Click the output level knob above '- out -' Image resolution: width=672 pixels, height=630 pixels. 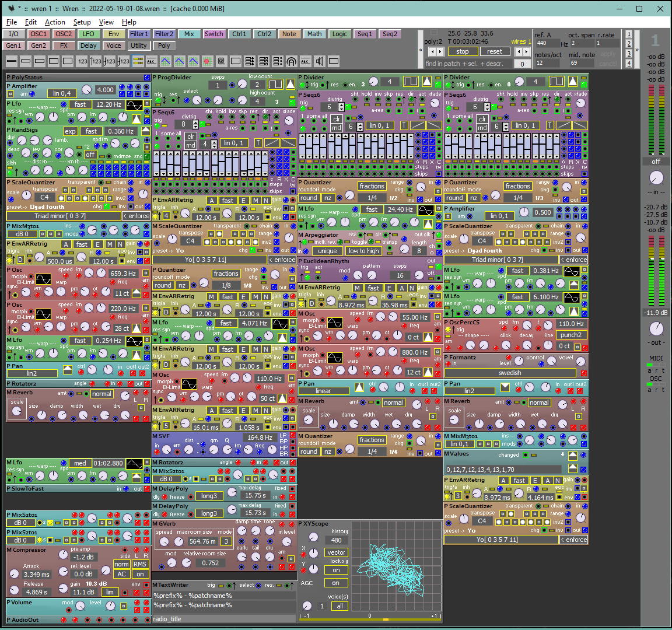(x=656, y=328)
